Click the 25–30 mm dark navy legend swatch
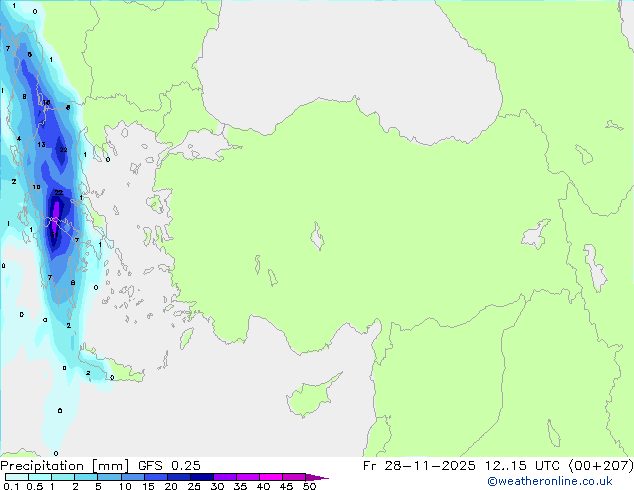 coord(201,477)
